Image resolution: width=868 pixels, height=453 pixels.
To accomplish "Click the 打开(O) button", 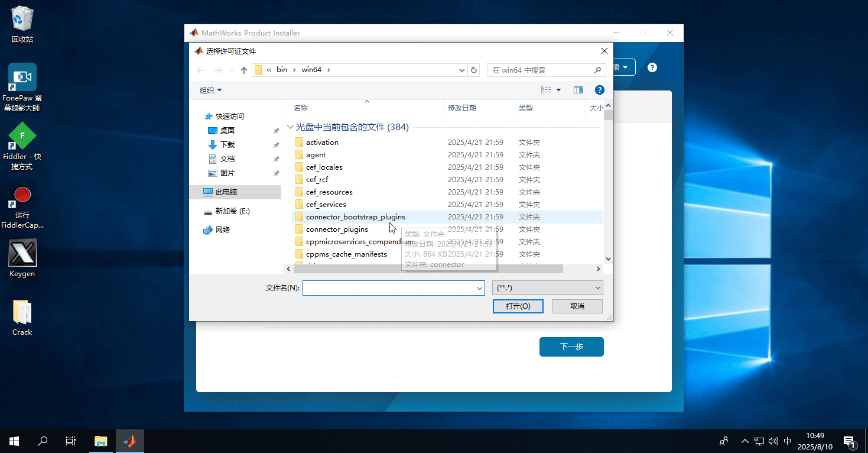I will (518, 306).
